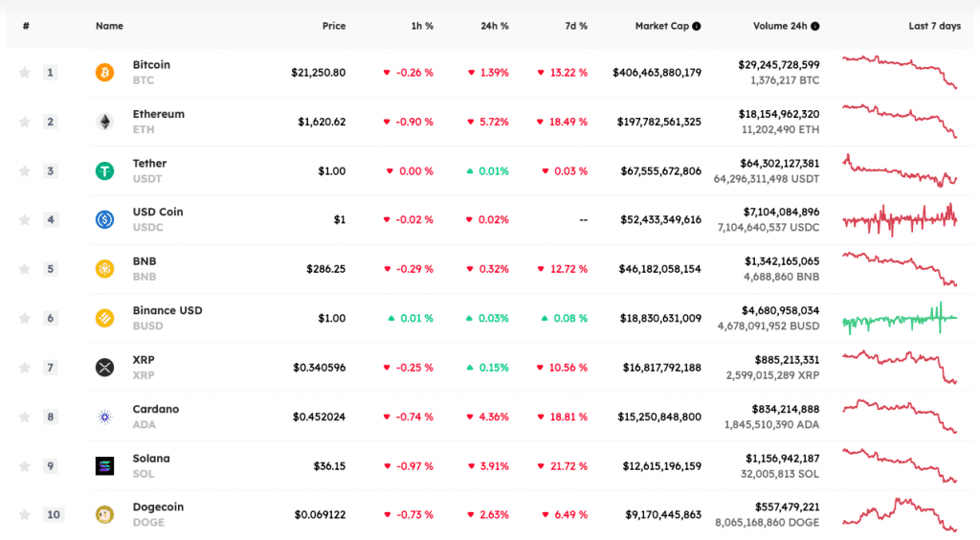Click the Market Cap info icon
980x540 pixels.
[x=697, y=26]
